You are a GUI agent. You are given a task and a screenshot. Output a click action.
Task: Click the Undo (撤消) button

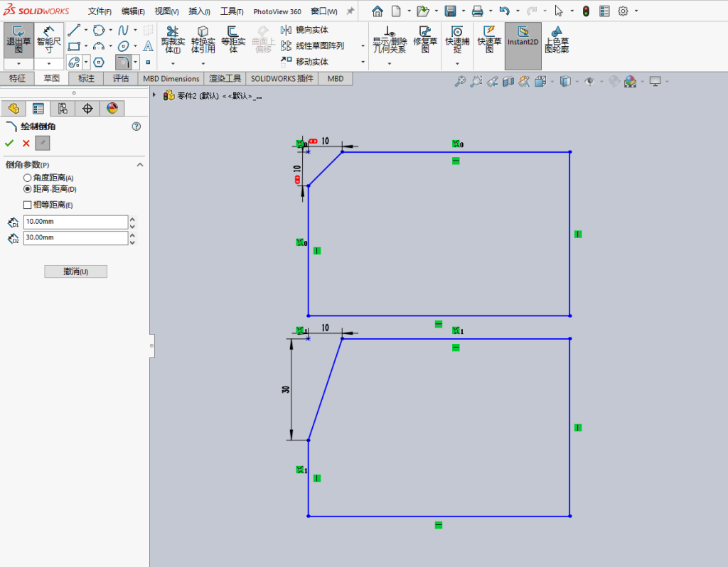click(75, 271)
